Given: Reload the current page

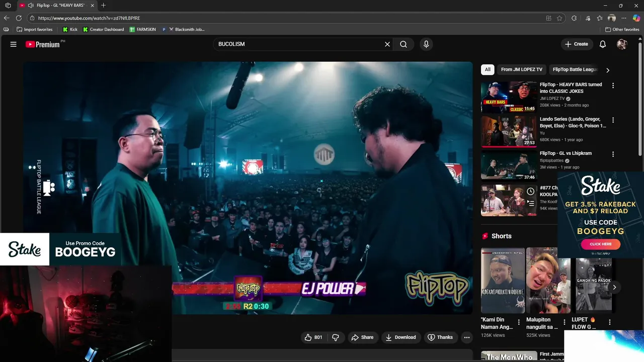Looking at the screenshot, I should [19, 18].
